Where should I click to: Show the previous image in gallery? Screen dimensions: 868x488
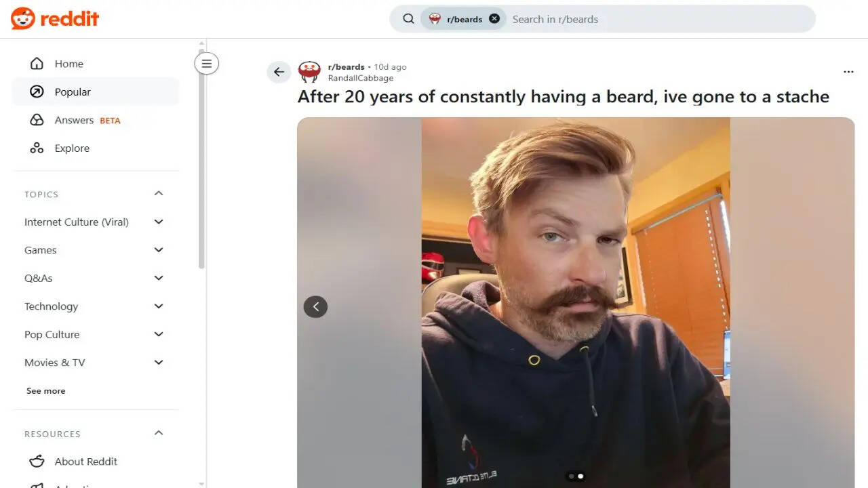[315, 307]
